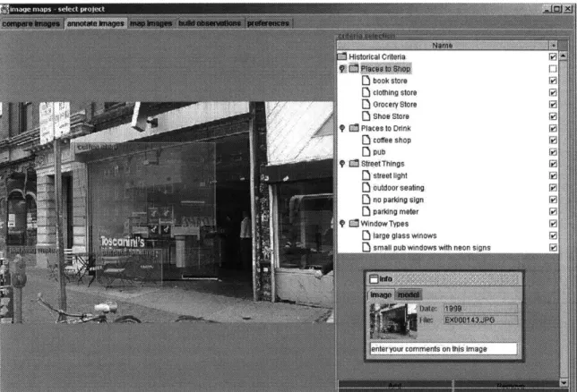This screenshot has width=577, height=392.
Task: Toggle the Grocery Store checkbox
Action: click(553, 105)
